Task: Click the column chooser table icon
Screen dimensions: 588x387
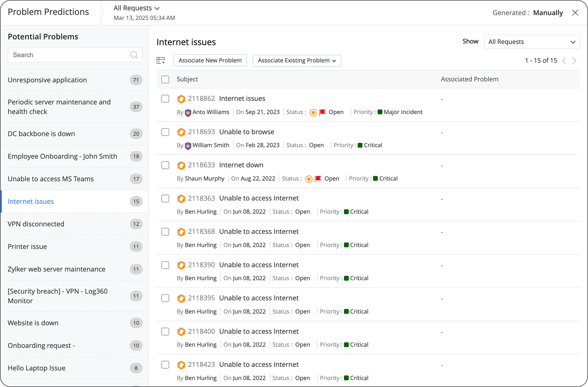Action: 161,60
